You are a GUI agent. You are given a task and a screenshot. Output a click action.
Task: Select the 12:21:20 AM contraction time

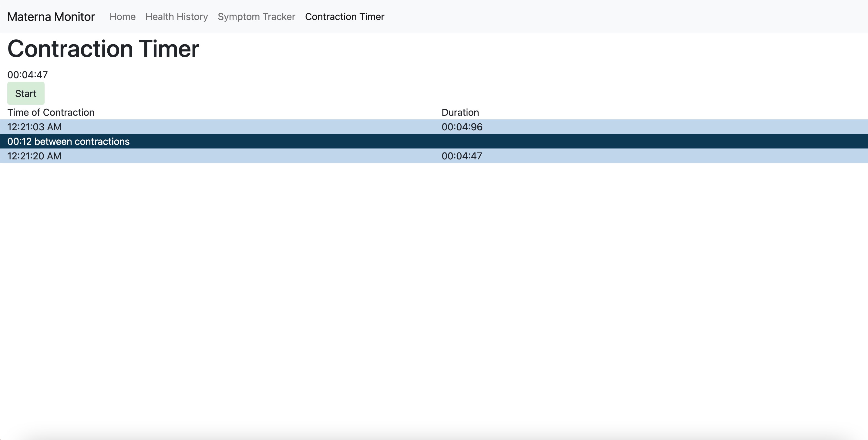[x=34, y=156]
